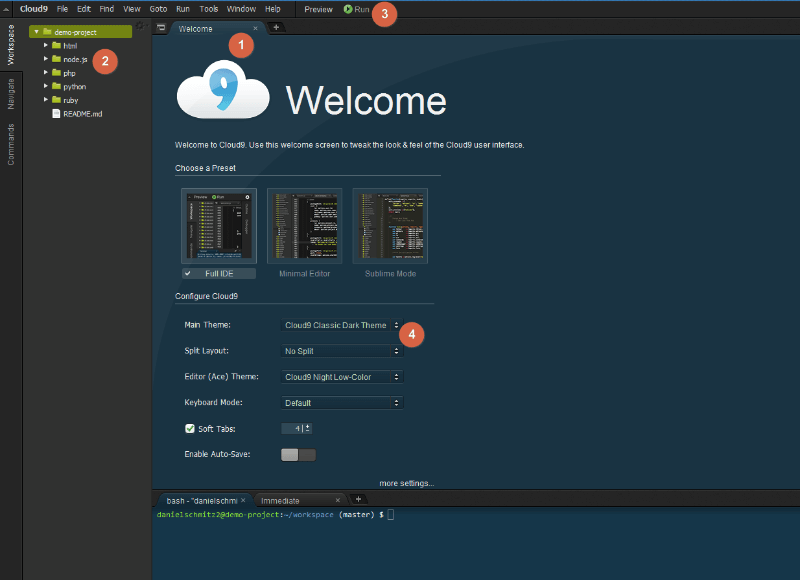This screenshot has height=580, width=800.
Task: Open the Edit menu
Action: point(84,9)
